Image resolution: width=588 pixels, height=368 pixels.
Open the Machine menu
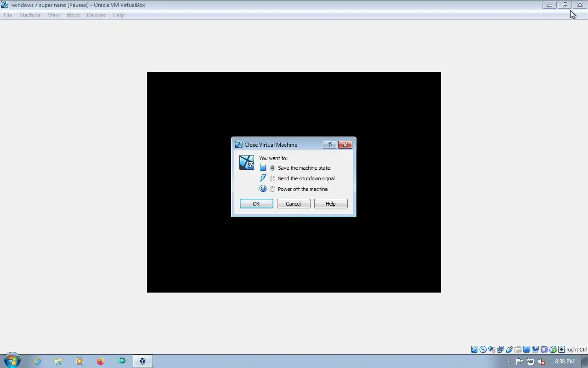pos(30,15)
